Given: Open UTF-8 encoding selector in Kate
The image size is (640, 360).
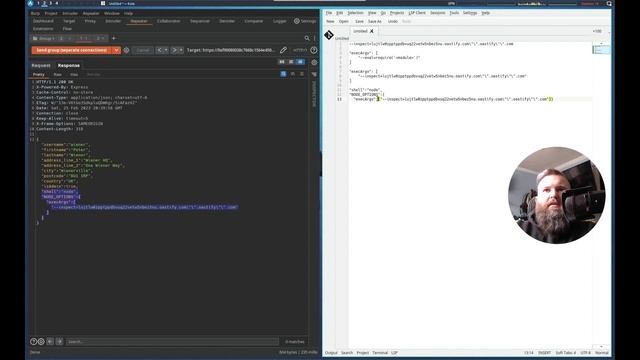Looking at the screenshot, I should [586, 353].
